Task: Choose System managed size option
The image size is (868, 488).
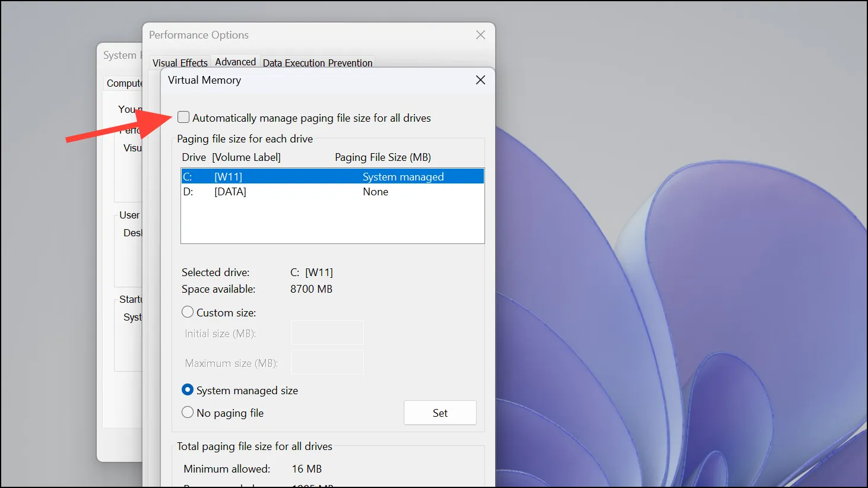Action: pos(188,390)
